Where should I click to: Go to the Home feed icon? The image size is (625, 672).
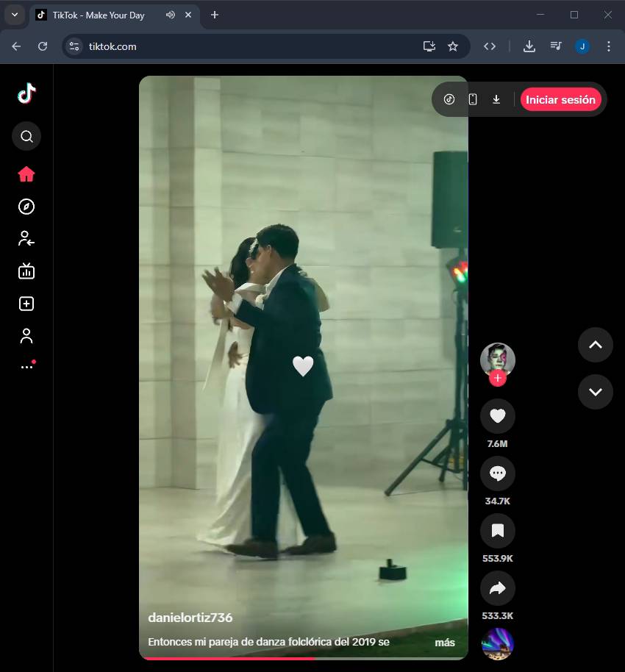(26, 174)
